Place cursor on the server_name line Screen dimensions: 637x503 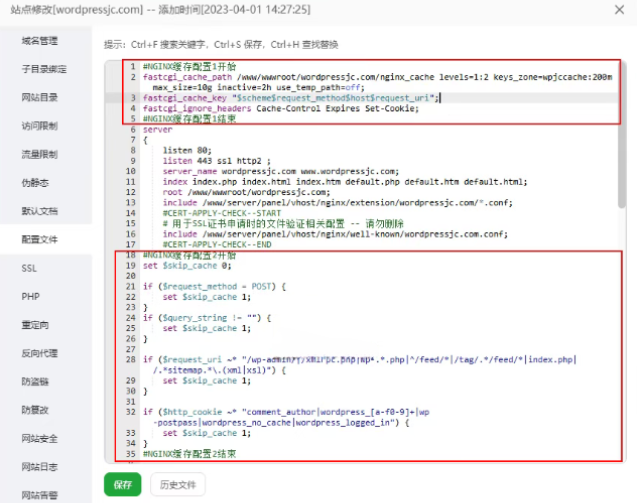coord(300,171)
